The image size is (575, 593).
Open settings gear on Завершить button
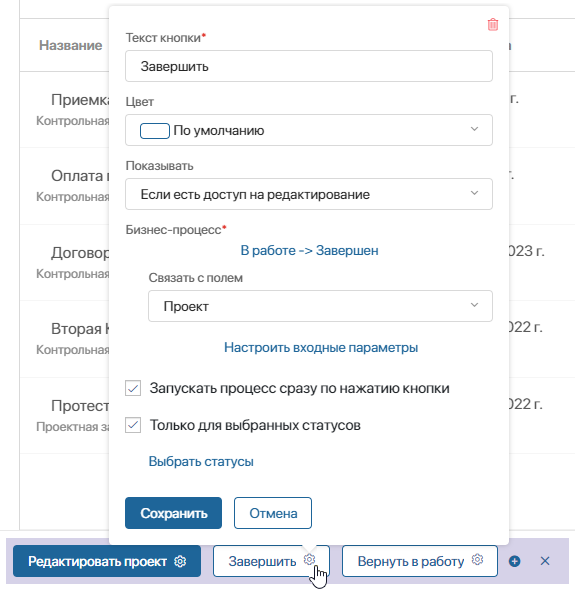pos(309,559)
